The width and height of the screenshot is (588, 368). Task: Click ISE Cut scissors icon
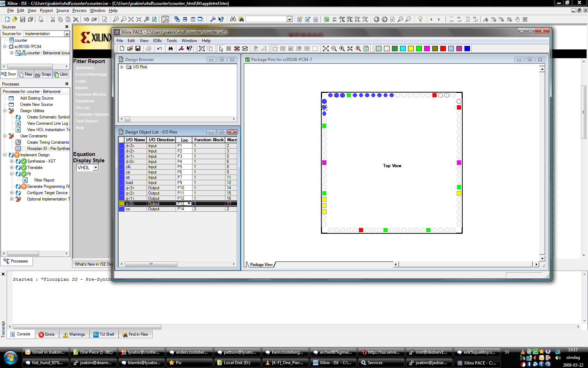click(52, 19)
